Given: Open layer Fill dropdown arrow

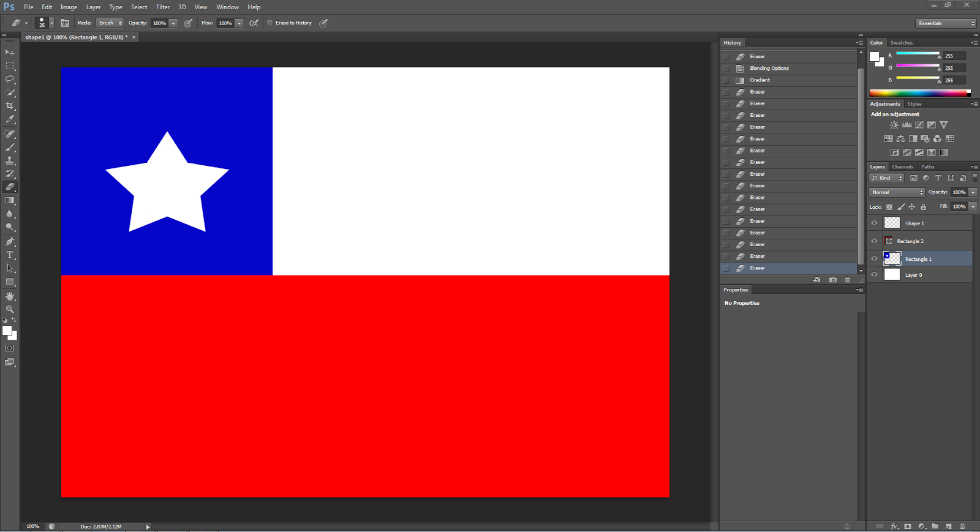Looking at the screenshot, I should pos(973,207).
